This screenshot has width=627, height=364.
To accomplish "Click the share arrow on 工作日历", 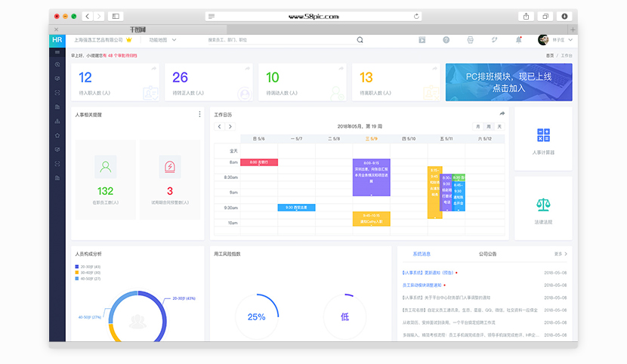I will click(502, 114).
